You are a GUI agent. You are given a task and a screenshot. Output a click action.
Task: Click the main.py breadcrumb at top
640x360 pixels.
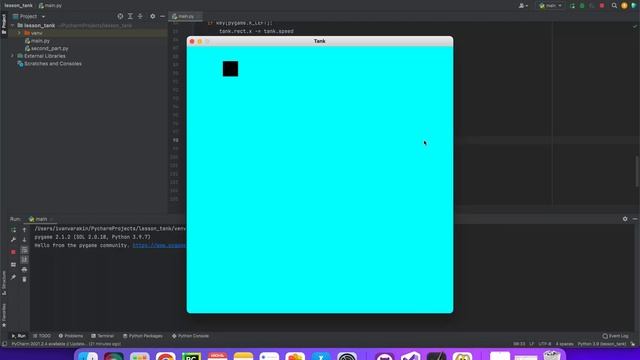[50, 6]
